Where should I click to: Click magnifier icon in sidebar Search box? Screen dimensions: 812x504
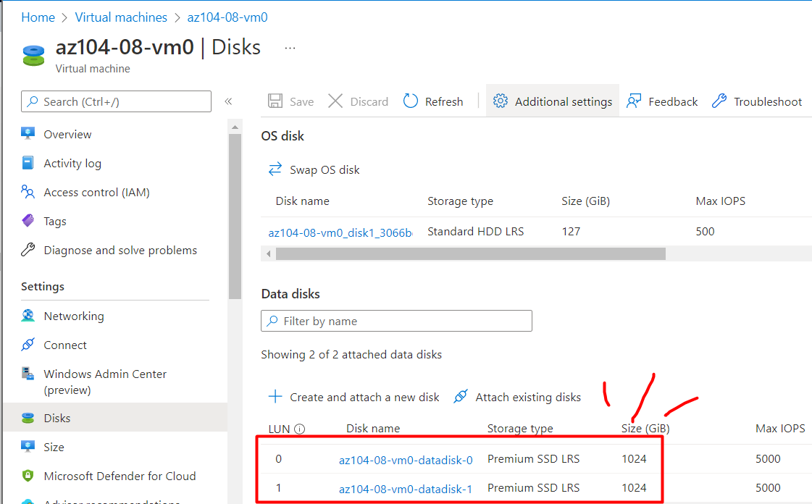[x=33, y=101]
